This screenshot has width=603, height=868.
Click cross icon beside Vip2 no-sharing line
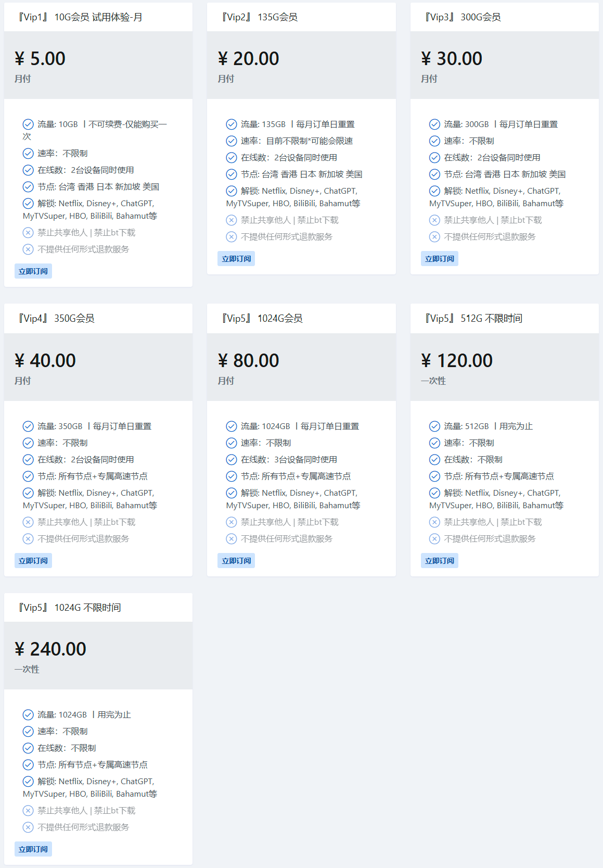232,220
